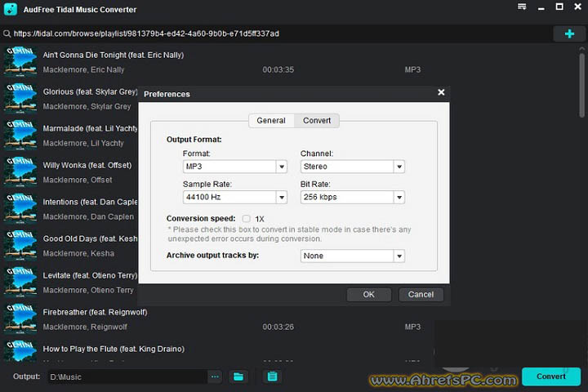588x392 pixels.
Task: Click the search magnifier icon
Action: (7, 33)
